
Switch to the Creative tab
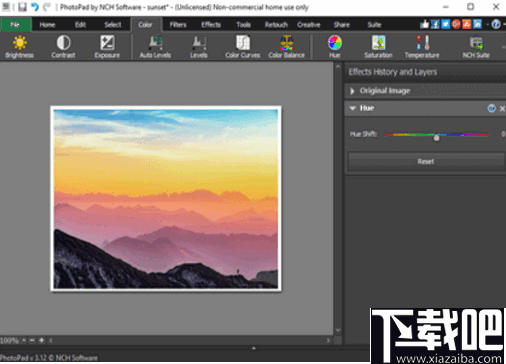tap(309, 25)
